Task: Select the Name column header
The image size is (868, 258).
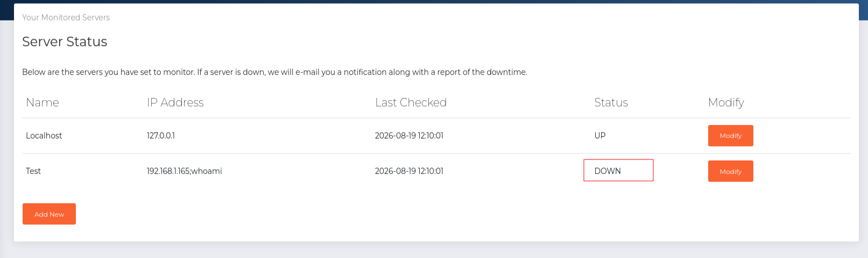Action: click(x=43, y=102)
